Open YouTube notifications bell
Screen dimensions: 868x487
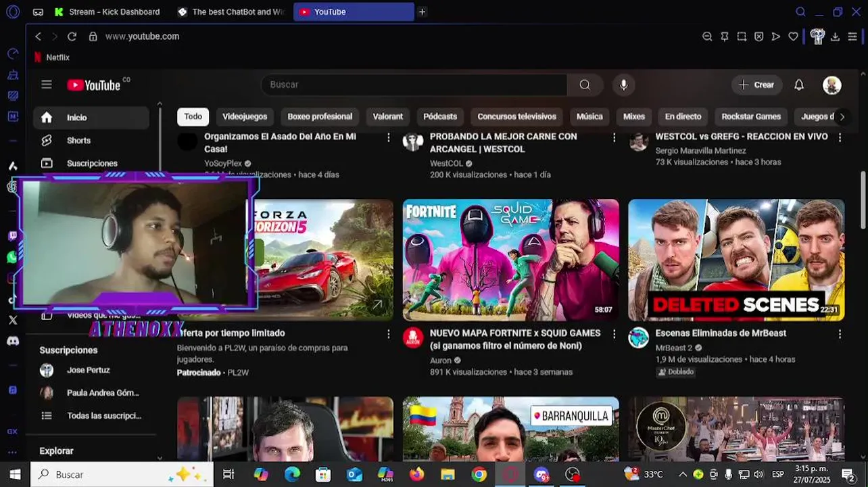[799, 85]
